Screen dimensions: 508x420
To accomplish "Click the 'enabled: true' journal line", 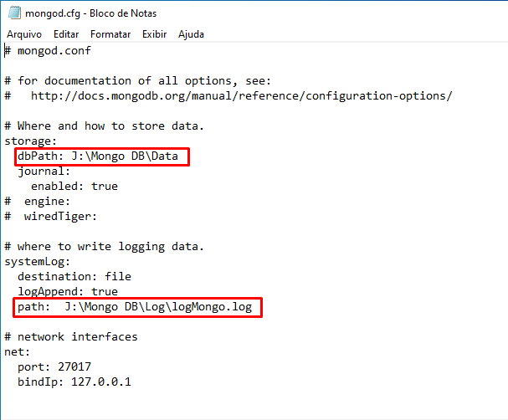I will point(74,187).
